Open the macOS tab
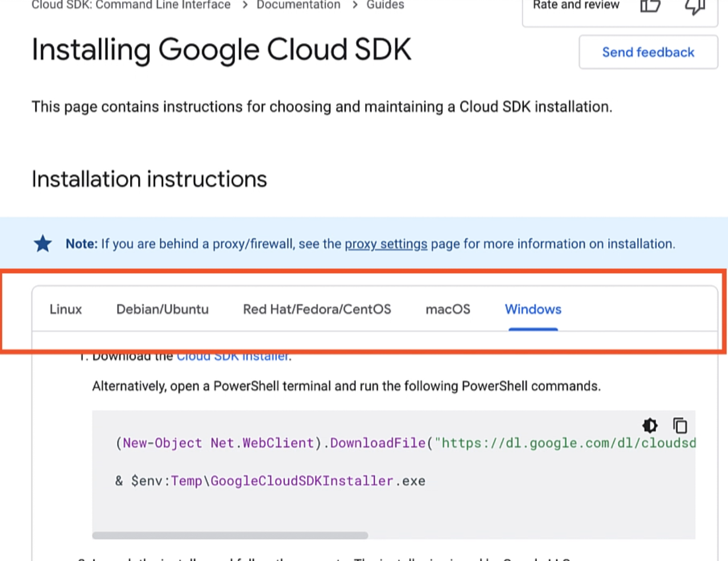The height and width of the screenshot is (561, 728). tap(448, 309)
